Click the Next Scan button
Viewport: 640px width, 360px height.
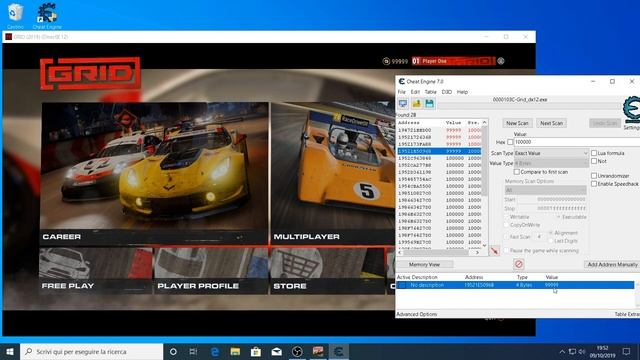point(551,123)
